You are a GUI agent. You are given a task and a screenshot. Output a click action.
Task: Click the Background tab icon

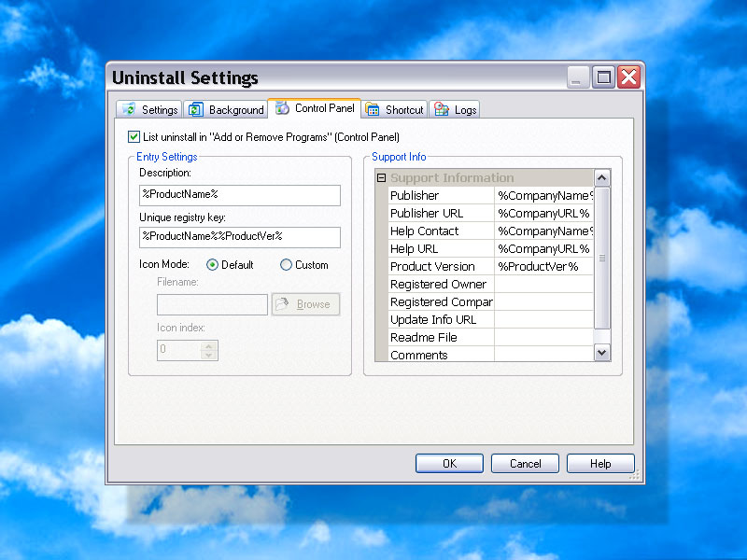tap(196, 109)
